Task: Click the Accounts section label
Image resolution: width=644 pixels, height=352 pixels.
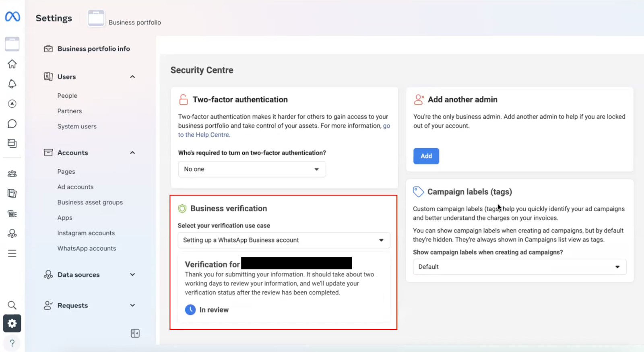Action: click(72, 153)
